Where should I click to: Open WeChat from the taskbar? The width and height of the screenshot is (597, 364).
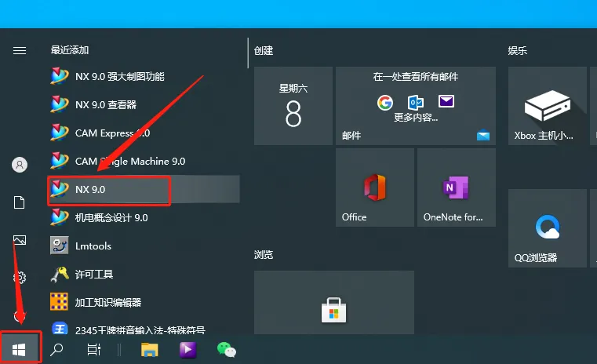pos(227,350)
